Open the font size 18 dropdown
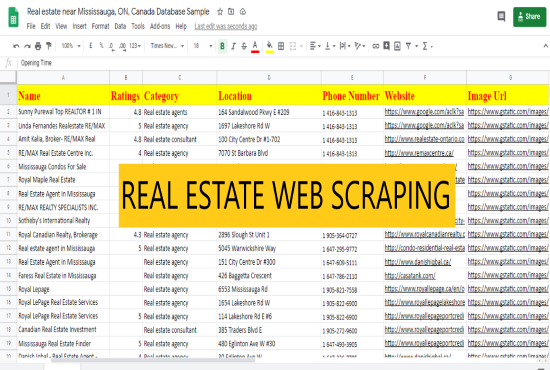 pos(203,46)
